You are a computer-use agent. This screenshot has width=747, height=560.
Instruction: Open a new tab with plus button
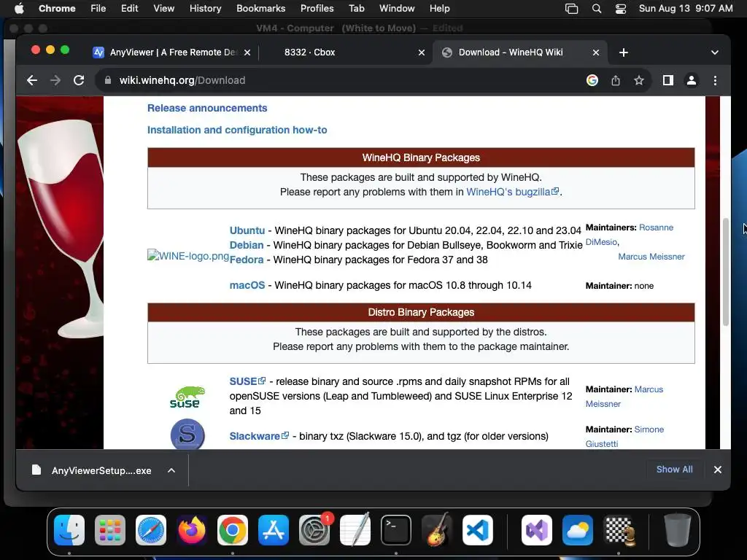[624, 52]
